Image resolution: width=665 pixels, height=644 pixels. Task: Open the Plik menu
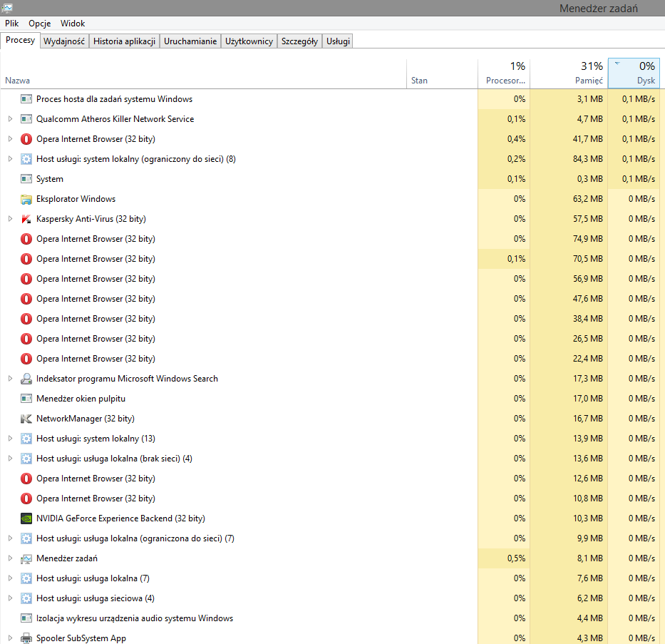[x=12, y=24]
